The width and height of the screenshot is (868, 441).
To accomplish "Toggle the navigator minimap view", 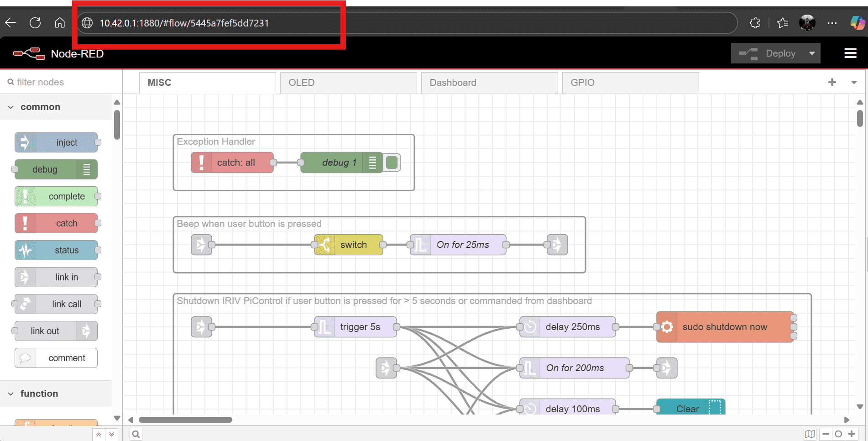I will pyautogui.click(x=810, y=434).
